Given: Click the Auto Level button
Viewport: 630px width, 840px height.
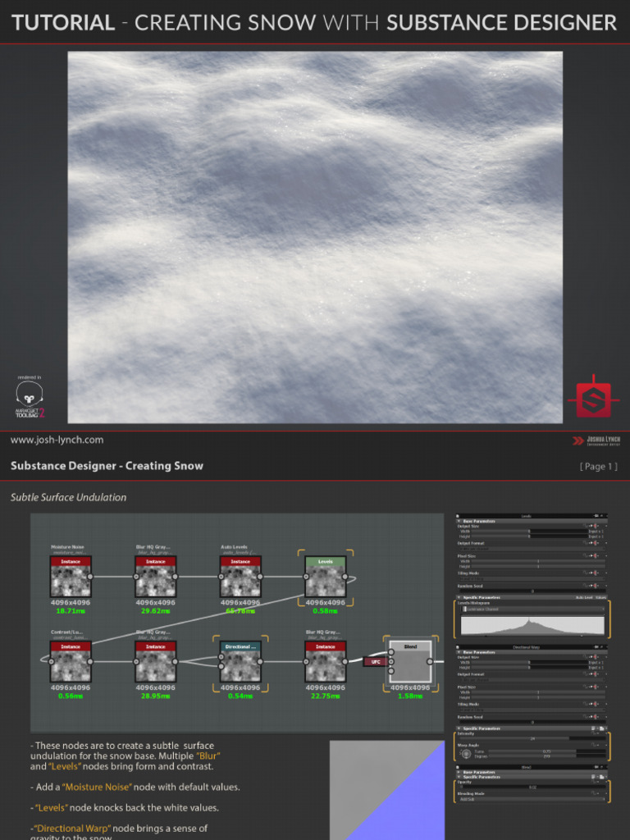Looking at the screenshot, I should 584,597.
